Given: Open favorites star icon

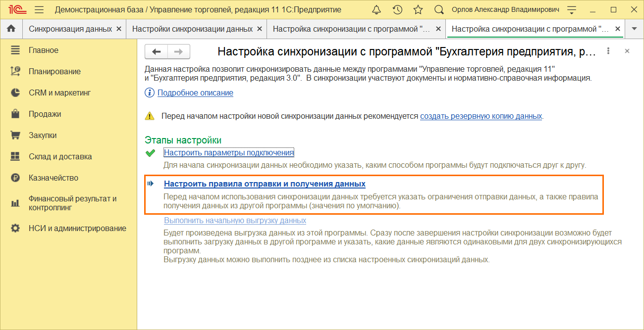Looking at the screenshot, I should (x=418, y=10).
